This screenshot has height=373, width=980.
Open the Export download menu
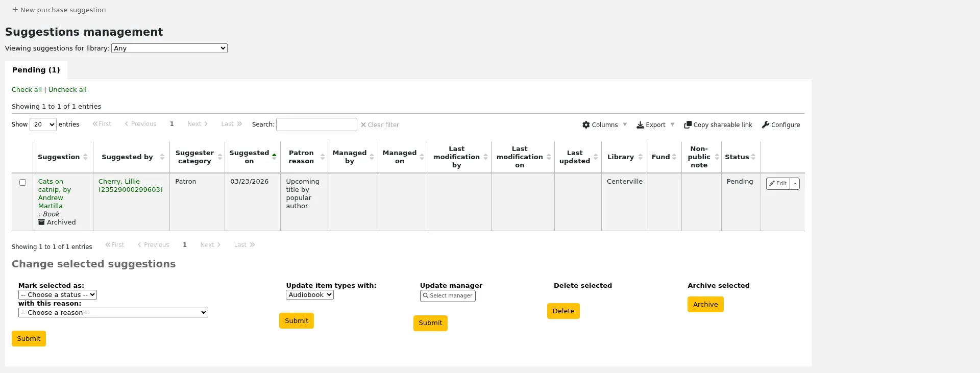coord(655,125)
